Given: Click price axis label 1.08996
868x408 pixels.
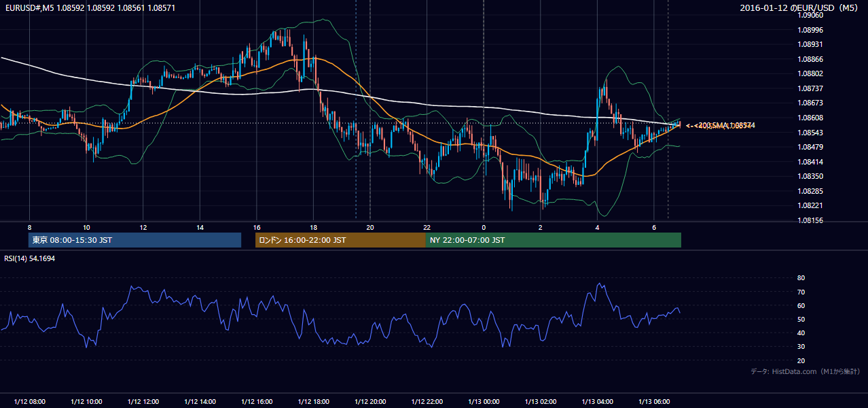Looking at the screenshot, I should (x=810, y=30).
